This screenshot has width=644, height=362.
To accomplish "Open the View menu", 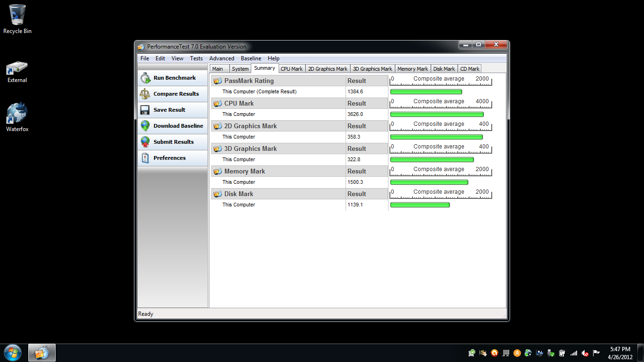I will (177, 58).
